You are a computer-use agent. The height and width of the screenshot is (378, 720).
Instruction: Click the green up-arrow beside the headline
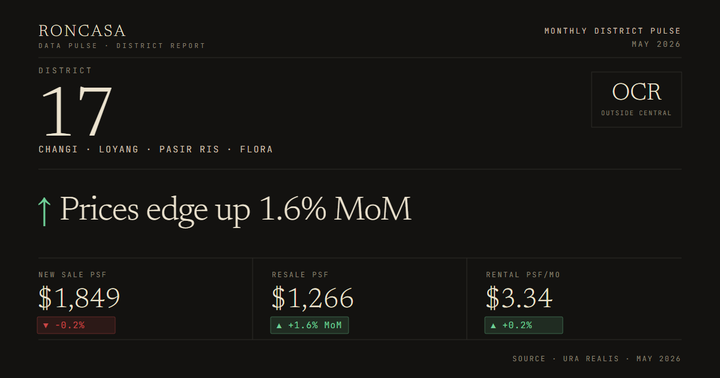[44, 211]
